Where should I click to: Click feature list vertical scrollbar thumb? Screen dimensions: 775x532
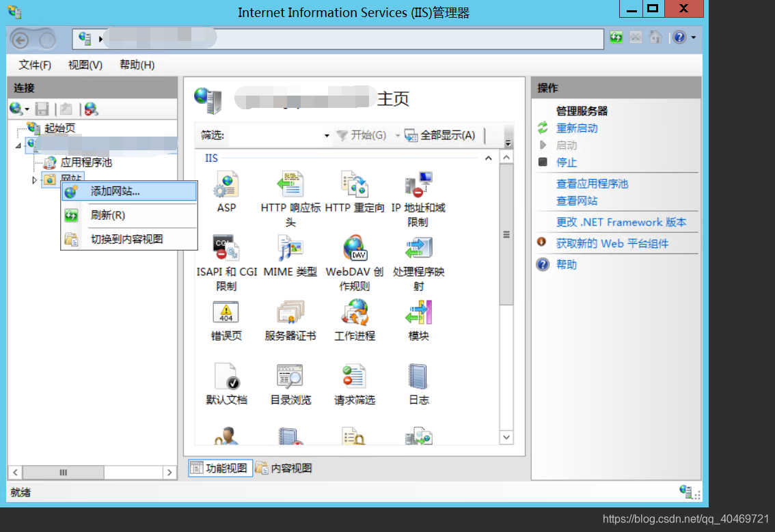(x=506, y=235)
